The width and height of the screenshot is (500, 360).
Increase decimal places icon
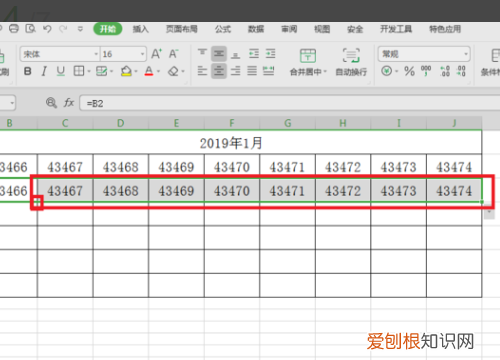pyautogui.click(x=445, y=71)
